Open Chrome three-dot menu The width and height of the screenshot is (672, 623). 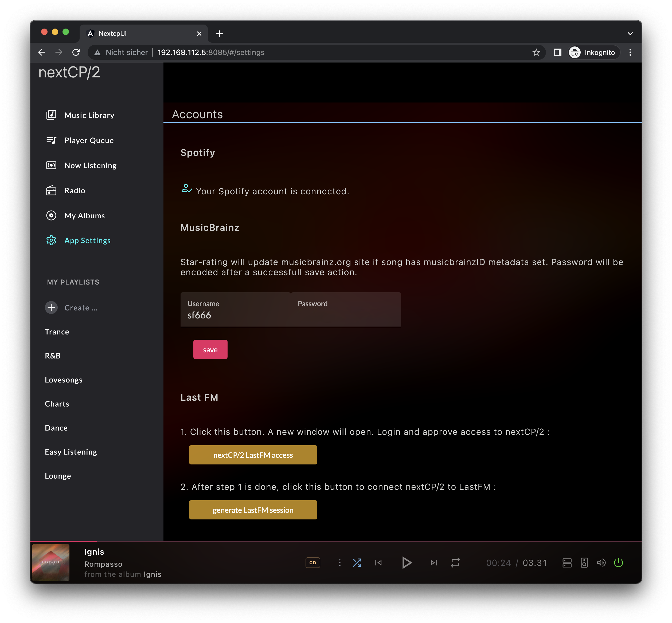tap(630, 52)
